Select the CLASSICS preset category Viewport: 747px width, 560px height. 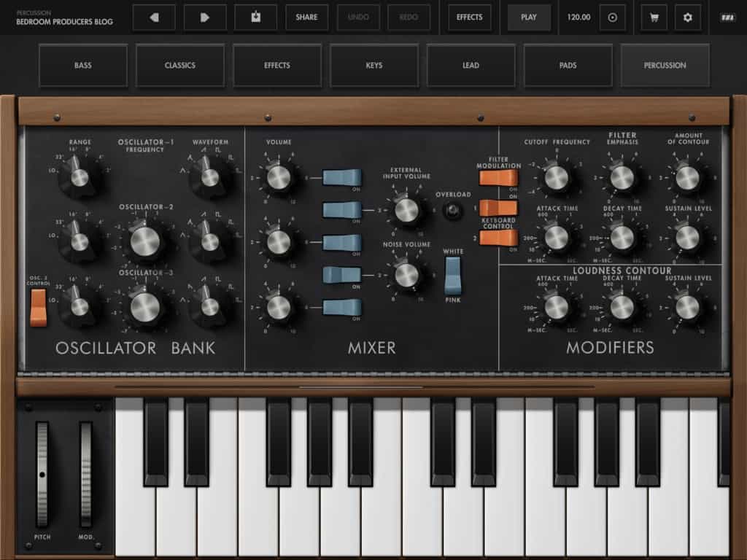pos(180,65)
